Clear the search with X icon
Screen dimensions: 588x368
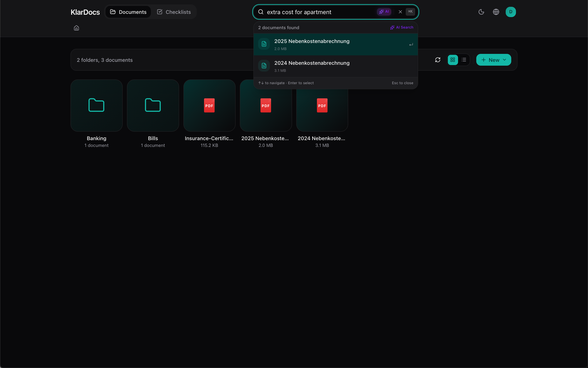point(400,12)
